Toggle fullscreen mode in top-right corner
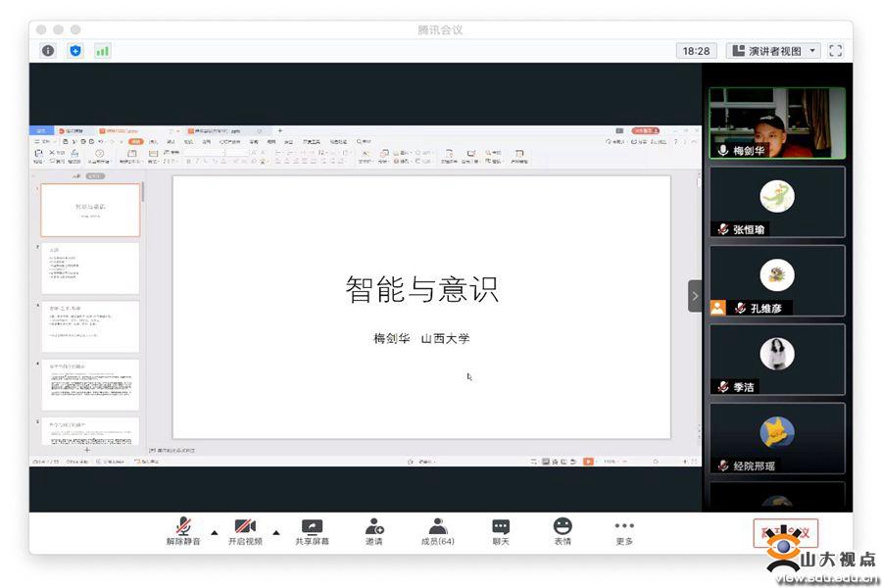Screen dimensions: 882x588 click(x=836, y=51)
